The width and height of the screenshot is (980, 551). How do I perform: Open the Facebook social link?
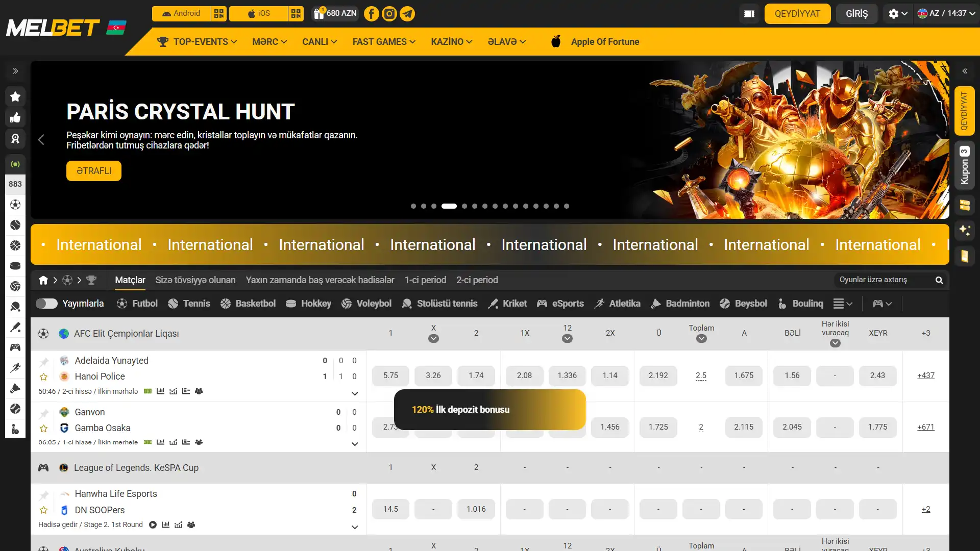(371, 14)
